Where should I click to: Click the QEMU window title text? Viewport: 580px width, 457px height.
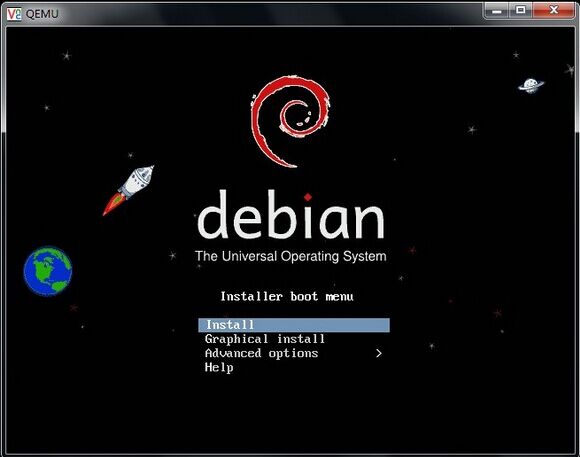42,14
